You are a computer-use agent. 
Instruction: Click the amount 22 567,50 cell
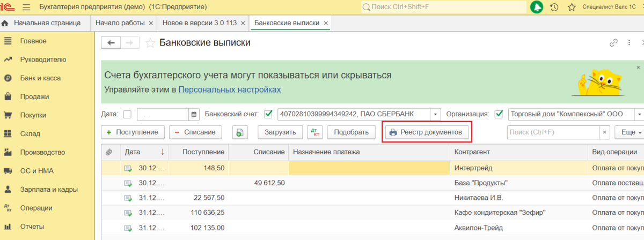pyautogui.click(x=198, y=198)
